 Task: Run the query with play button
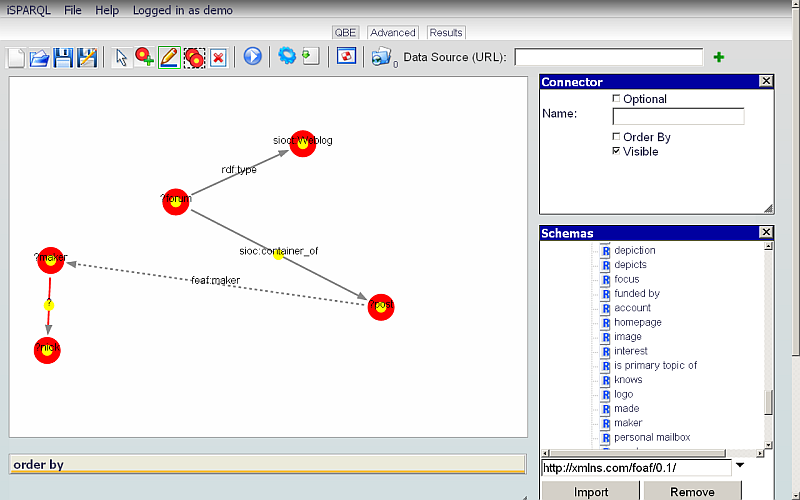252,56
